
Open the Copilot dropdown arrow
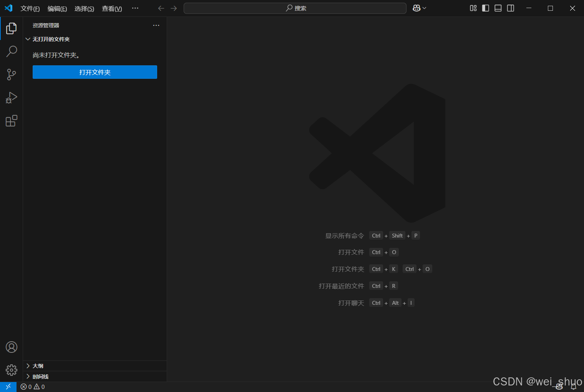(x=424, y=8)
